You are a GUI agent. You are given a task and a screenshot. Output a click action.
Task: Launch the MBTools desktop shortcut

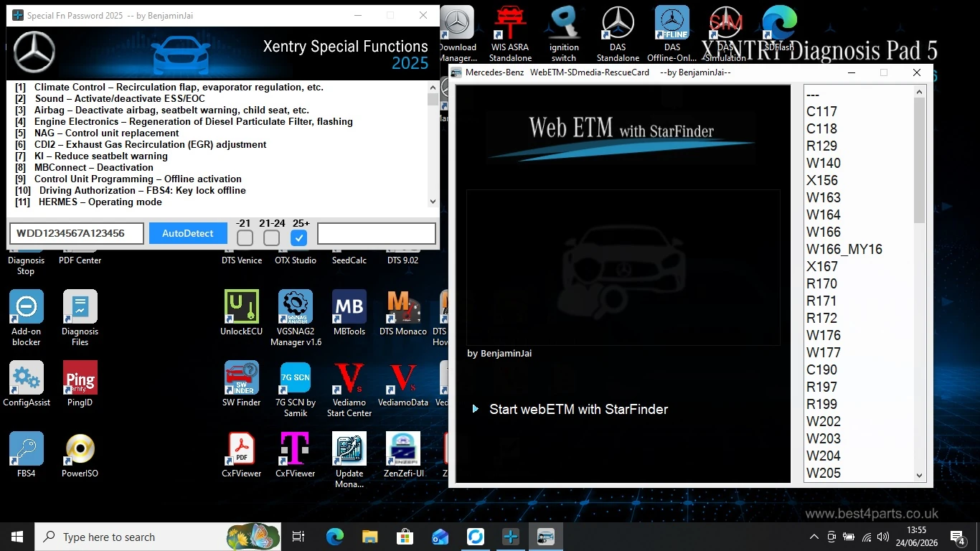[349, 313]
